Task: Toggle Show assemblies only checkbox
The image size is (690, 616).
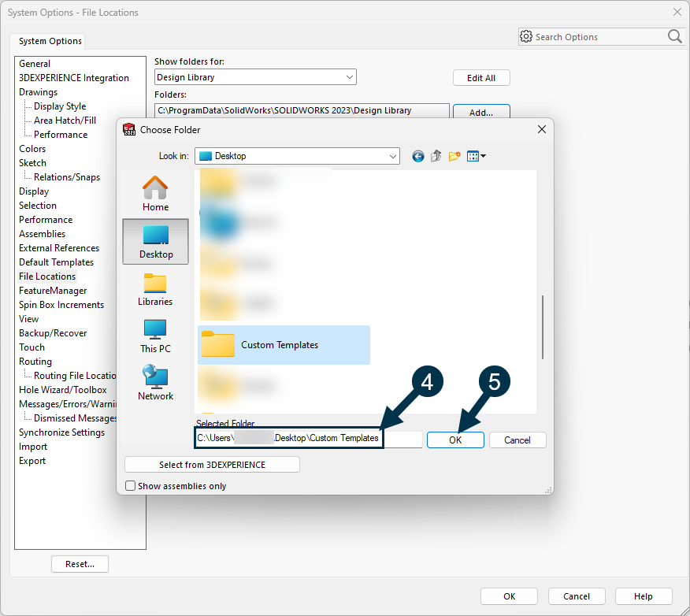Action: (x=130, y=486)
